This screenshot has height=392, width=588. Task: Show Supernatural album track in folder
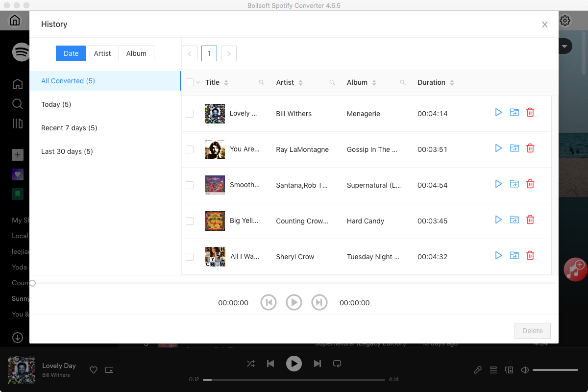514,184
